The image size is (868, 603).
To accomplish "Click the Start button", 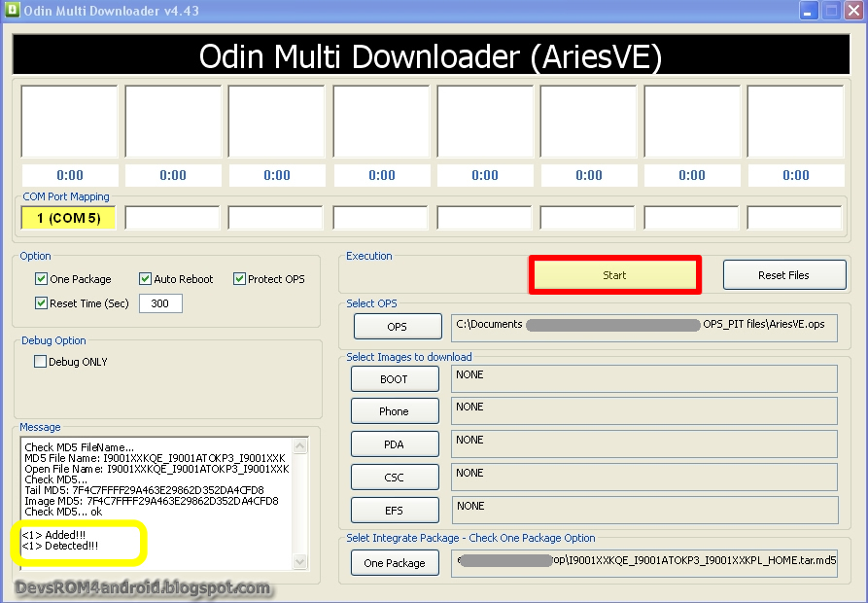I will point(614,275).
